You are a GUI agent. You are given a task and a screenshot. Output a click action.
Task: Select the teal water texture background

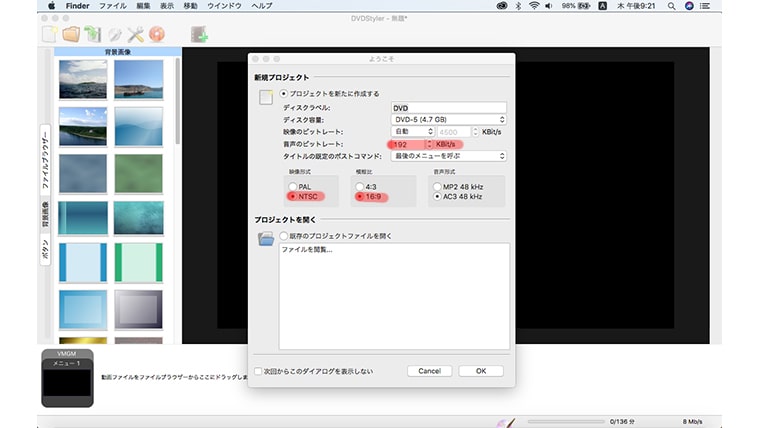pos(139,218)
